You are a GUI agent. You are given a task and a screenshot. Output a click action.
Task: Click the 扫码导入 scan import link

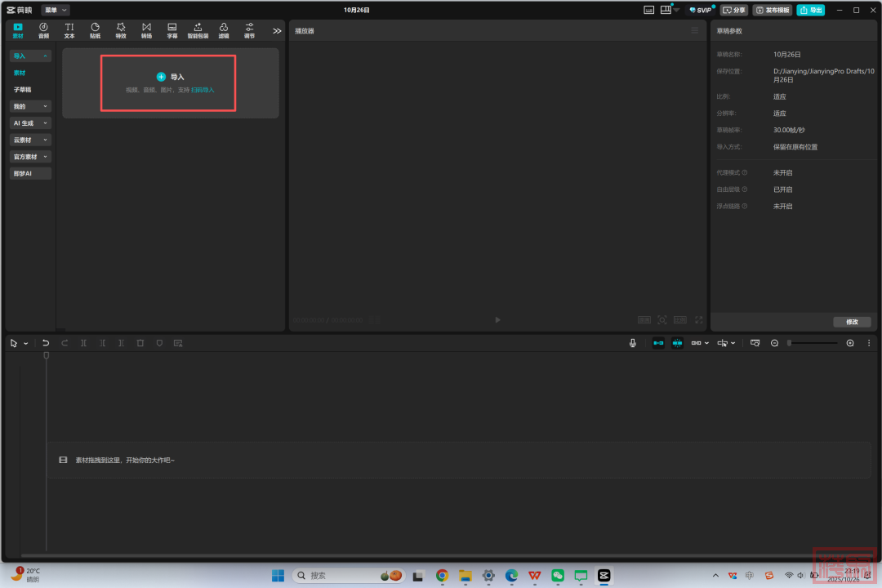coord(203,90)
